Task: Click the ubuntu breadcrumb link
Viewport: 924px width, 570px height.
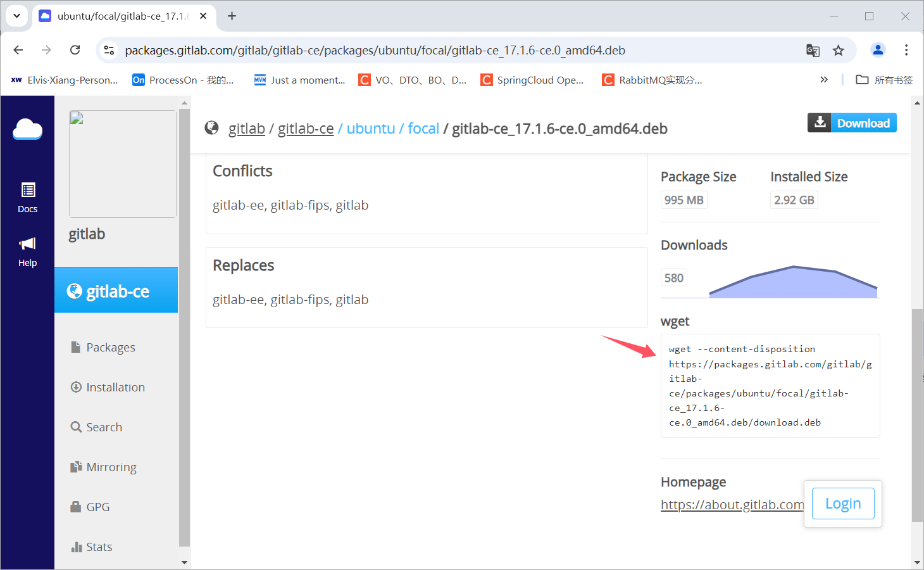Action: [x=371, y=129]
